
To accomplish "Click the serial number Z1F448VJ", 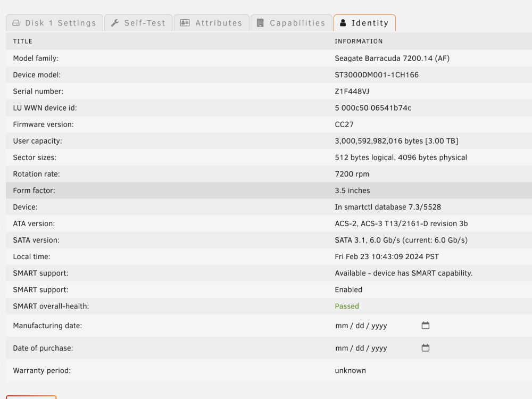I will [352, 92].
